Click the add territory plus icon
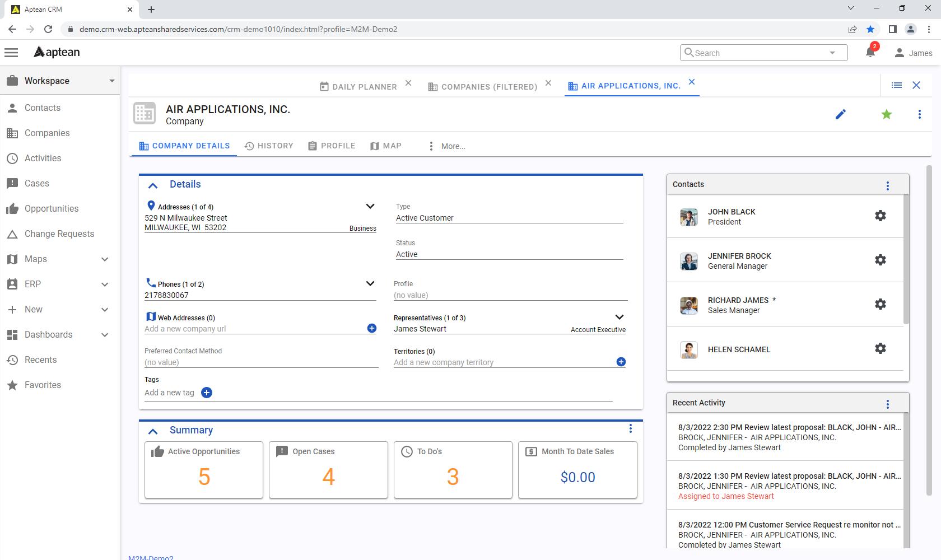Screen dimensions: 941x560 tap(621, 362)
